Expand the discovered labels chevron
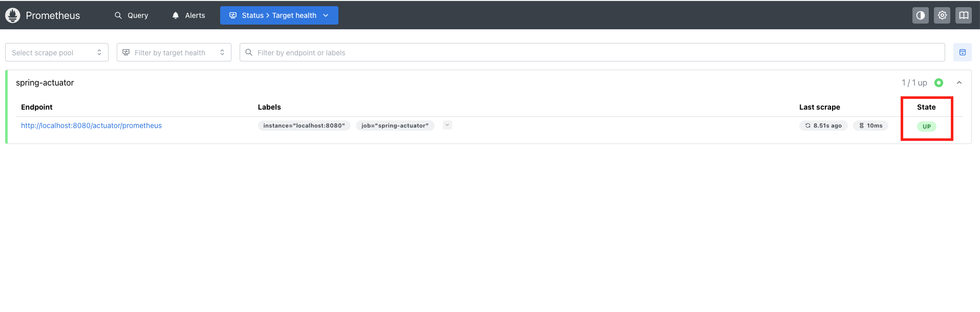The height and width of the screenshot is (312, 980). pos(448,125)
